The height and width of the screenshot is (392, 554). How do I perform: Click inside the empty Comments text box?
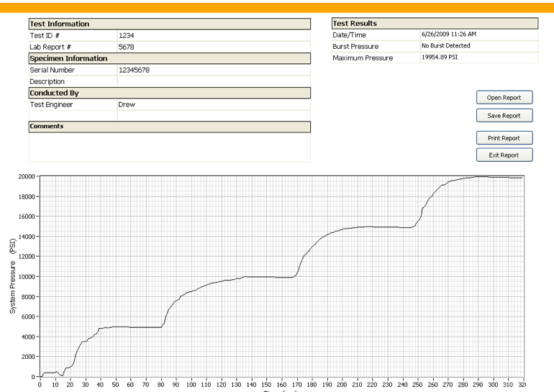tap(169, 147)
